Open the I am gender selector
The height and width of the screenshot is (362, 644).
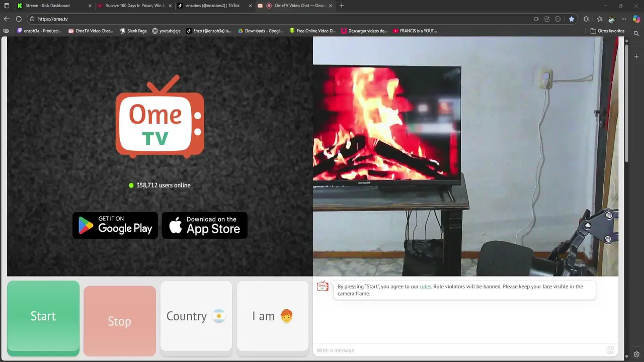tap(273, 316)
